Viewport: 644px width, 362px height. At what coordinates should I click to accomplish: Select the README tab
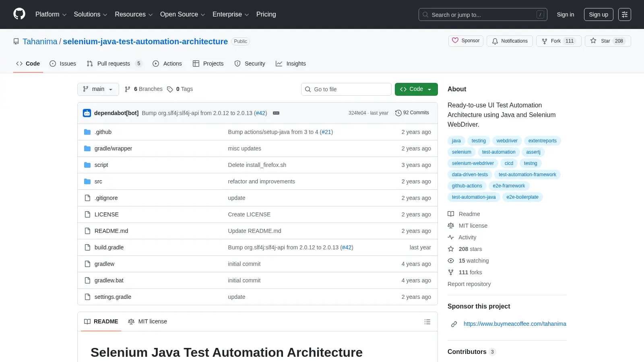101,321
